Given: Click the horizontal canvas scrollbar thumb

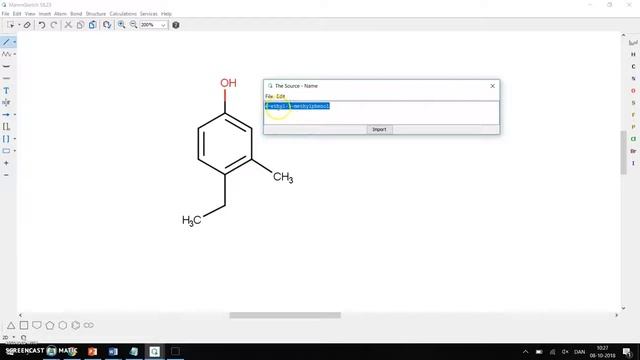Looking at the screenshot, I should click(x=285, y=315).
